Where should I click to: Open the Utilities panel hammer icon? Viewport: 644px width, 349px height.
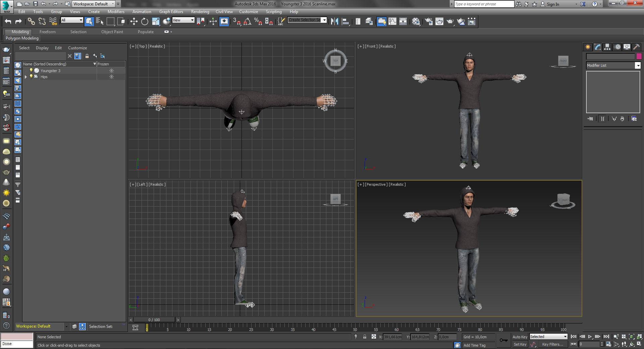(x=636, y=47)
